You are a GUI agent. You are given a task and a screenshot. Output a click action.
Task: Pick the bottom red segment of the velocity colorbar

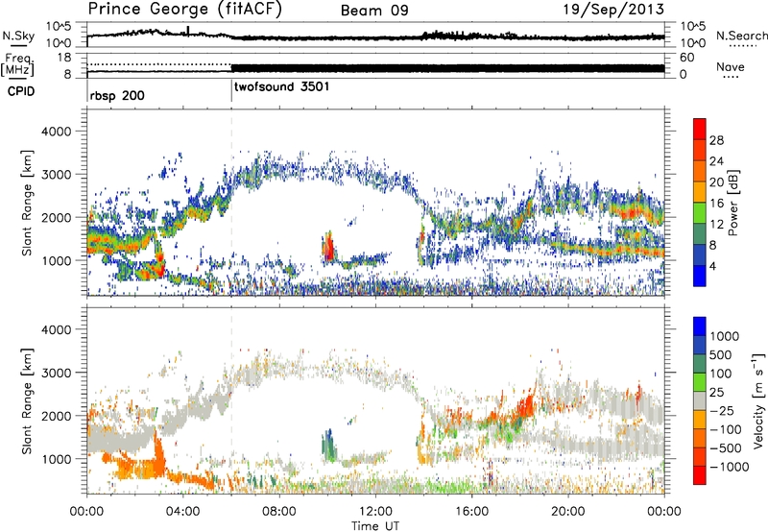(x=700, y=475)
